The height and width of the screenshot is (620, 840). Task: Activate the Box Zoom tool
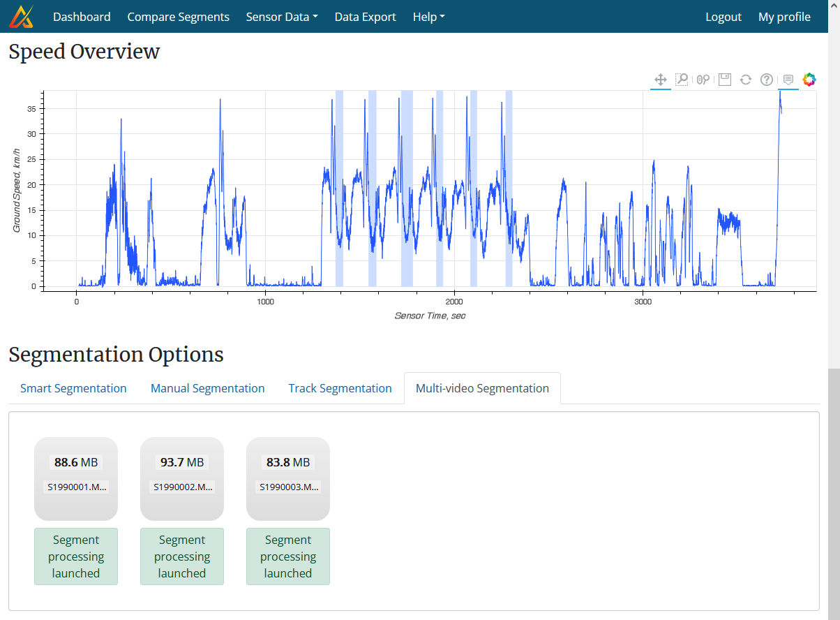(x=682, y=80)
